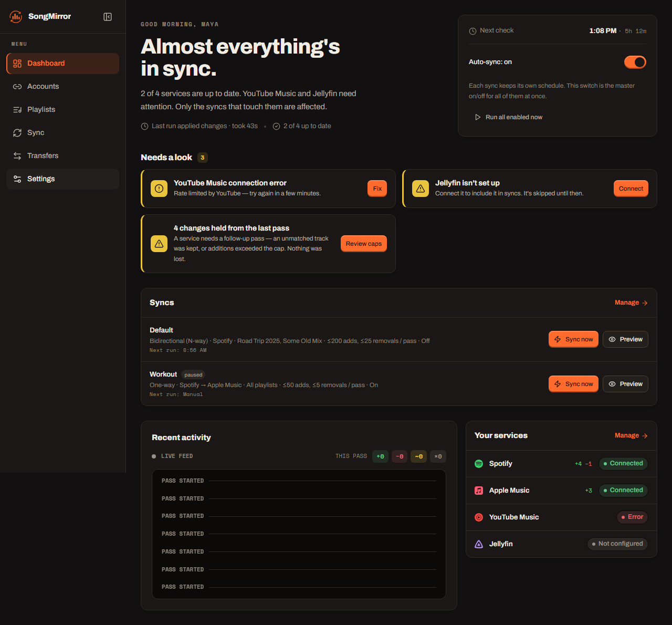This screenshot has width=672, height=625.
Task: Turn off the Auto-sync switch
Action: pyautogui.click(x=635, y=62)
